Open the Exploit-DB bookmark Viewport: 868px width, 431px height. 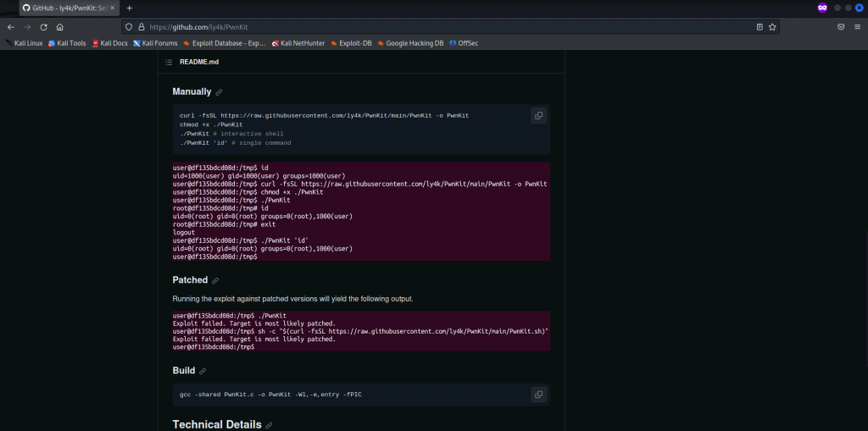[351, 43]
